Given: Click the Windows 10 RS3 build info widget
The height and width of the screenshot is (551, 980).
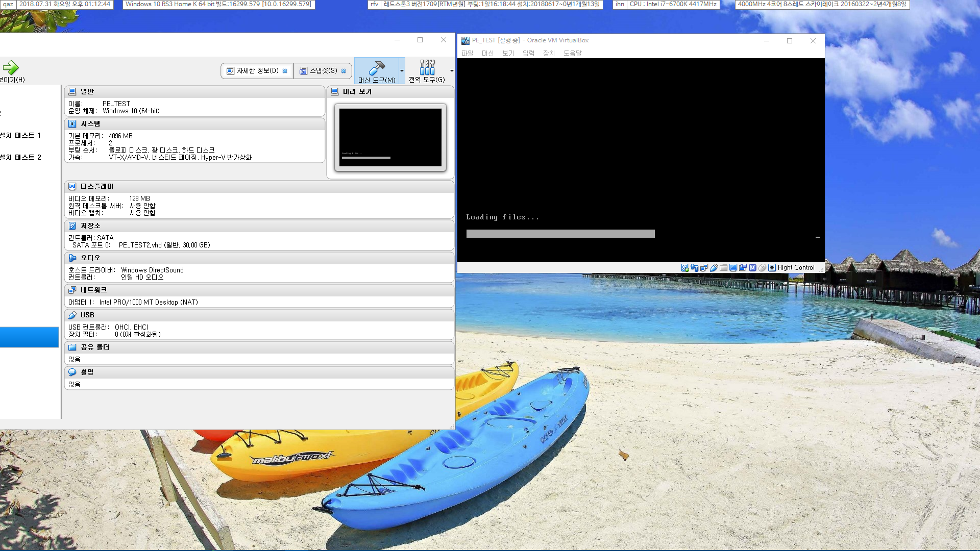Looking at the screenshot, I should 218,4.
